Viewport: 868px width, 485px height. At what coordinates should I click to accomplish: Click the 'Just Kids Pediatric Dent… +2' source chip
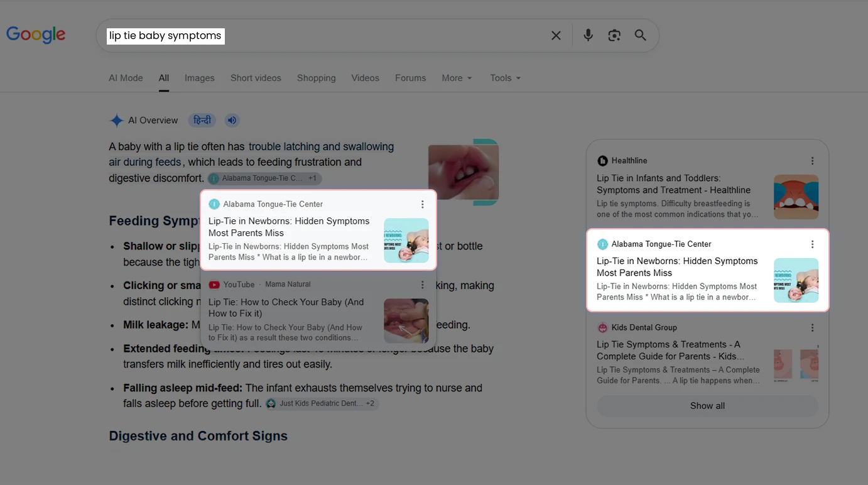tap(322, 403)
